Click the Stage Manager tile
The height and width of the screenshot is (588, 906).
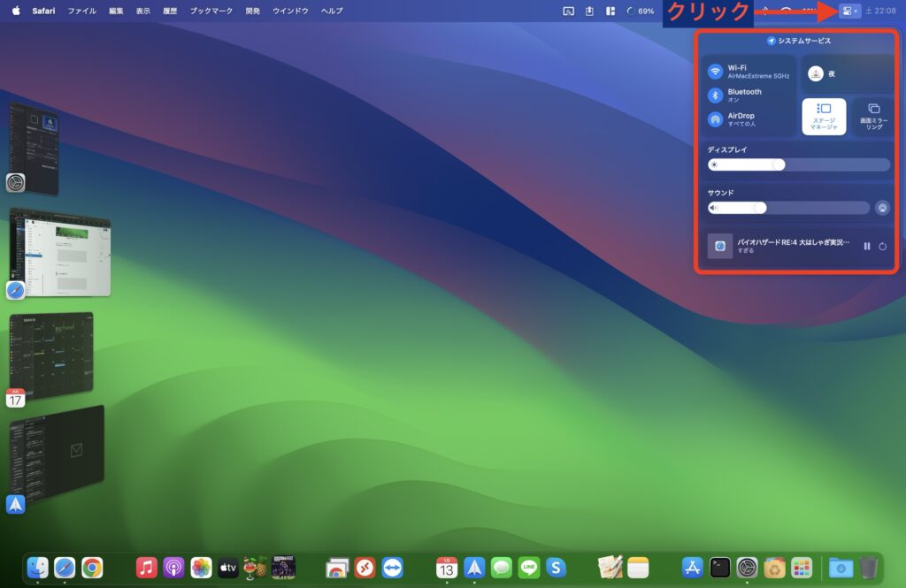click(x=824, y=117)
